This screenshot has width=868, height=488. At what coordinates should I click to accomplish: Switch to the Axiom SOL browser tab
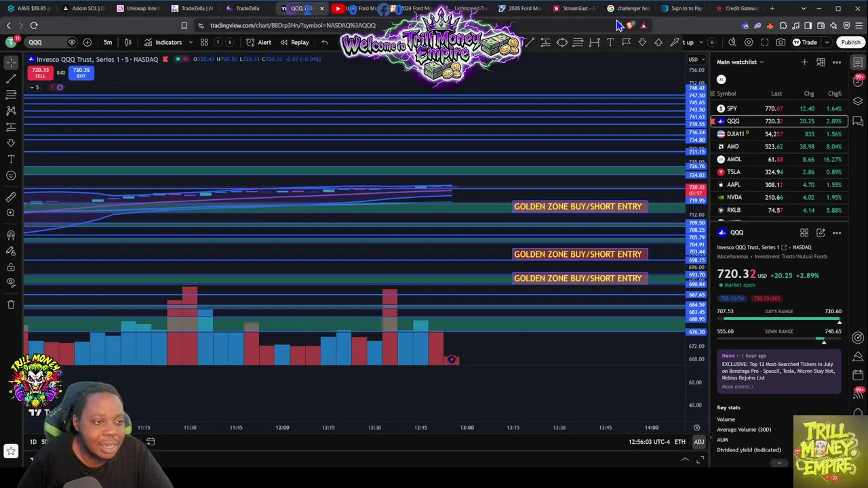point(84,8)
